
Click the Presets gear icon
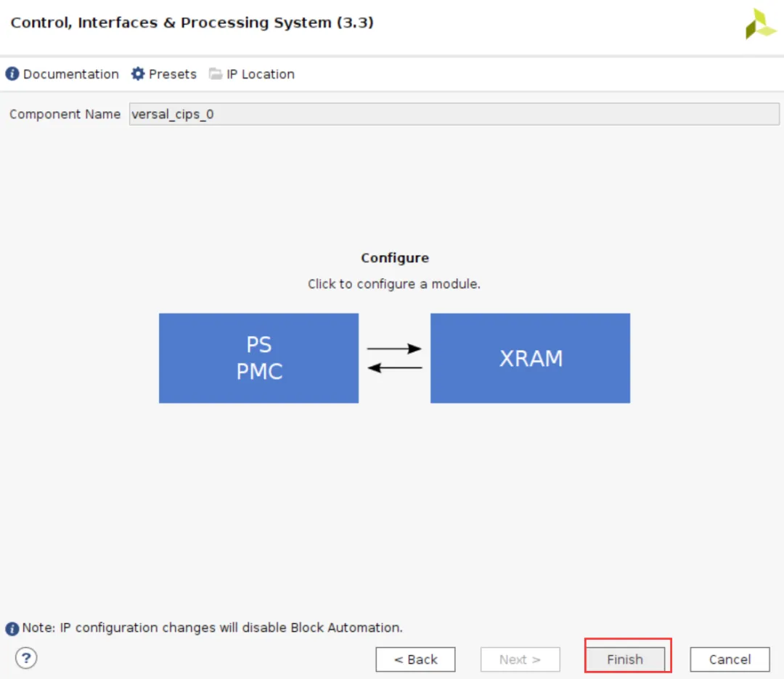coord(138,74)
